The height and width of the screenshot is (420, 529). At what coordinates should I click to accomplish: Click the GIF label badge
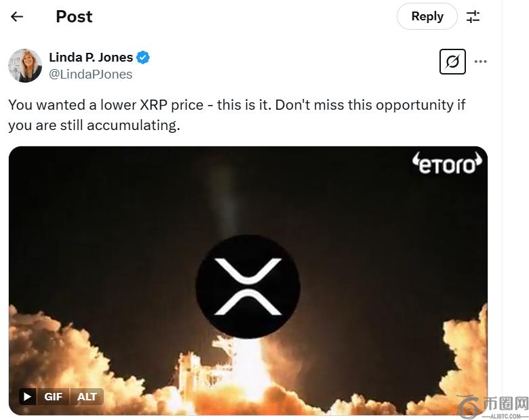[53, 396]
